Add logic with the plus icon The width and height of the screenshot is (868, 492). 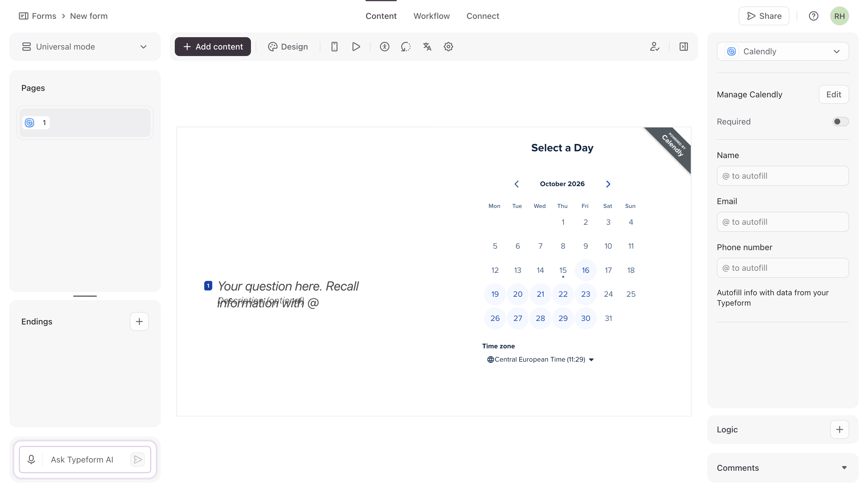(x=839, y=429)
